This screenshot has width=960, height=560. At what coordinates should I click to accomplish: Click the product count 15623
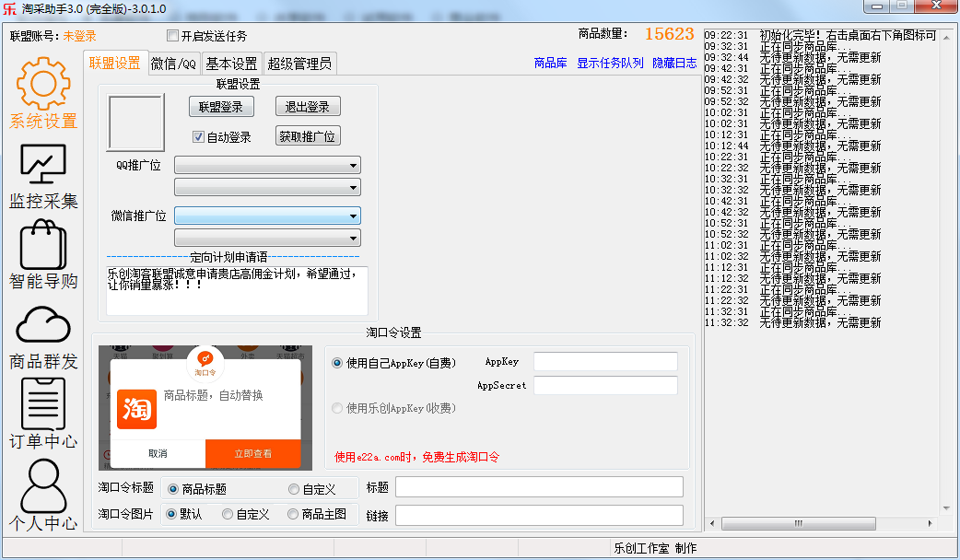(x=669, y=34)
